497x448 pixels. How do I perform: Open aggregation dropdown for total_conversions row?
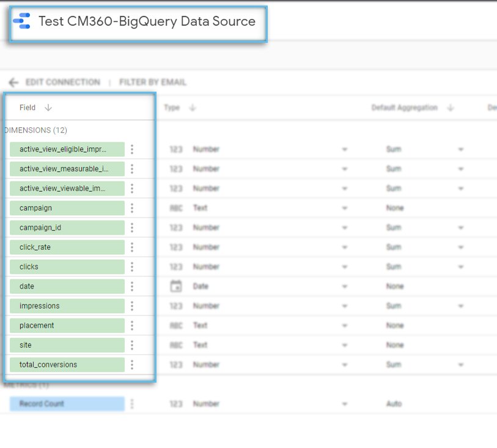point(461,365)
